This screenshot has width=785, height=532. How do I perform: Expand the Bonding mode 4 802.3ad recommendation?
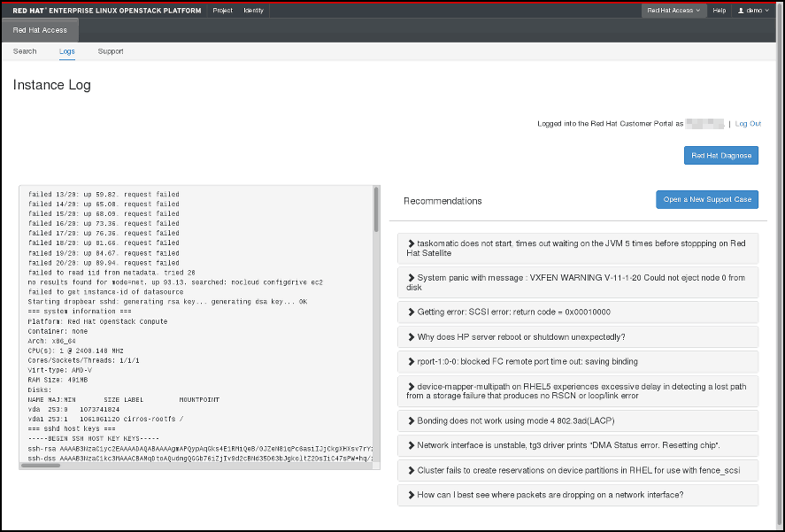[578, 420]
